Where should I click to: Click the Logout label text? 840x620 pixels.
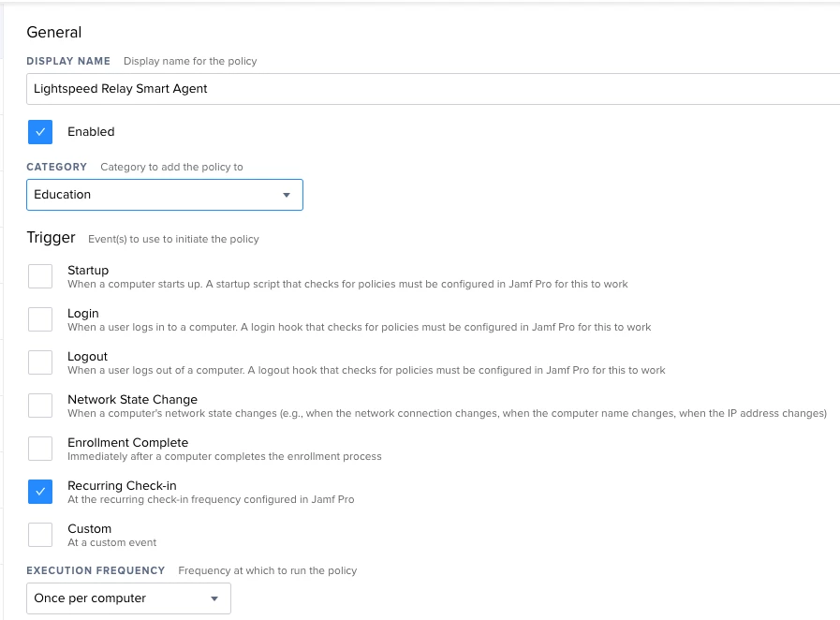(x=87, y=356)
